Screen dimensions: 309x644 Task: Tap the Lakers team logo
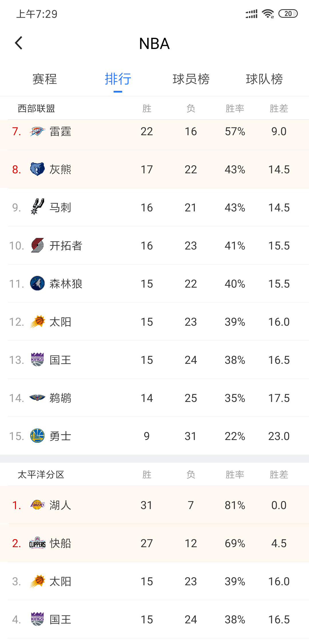click(x=37, y=505)
